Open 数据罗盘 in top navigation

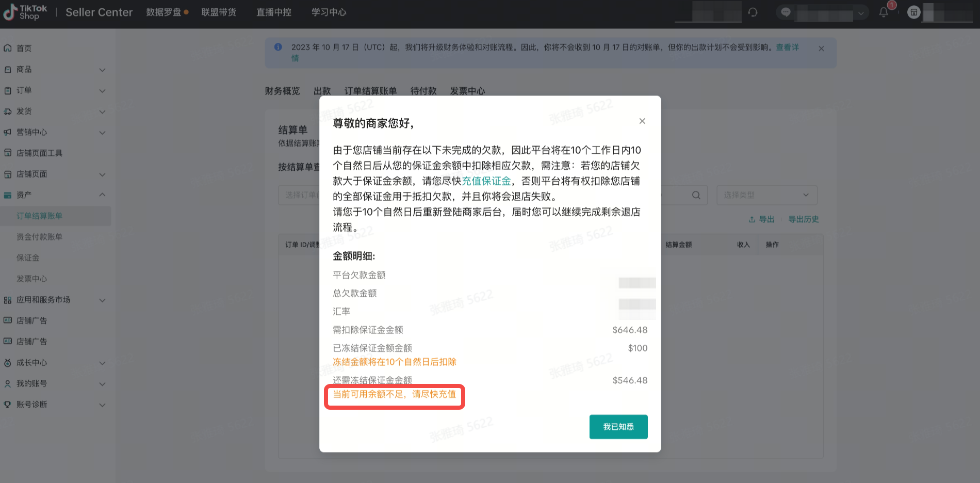click(164, 12)
